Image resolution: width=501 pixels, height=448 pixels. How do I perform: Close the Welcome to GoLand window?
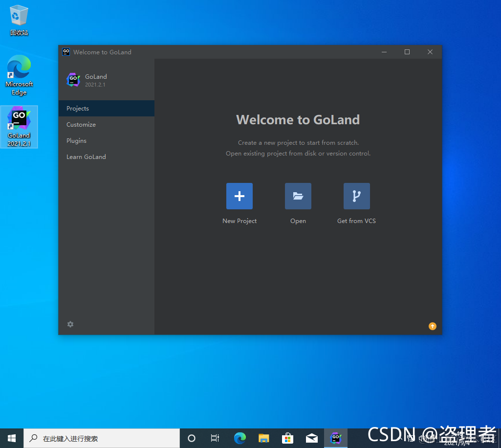tap(430, 52)
